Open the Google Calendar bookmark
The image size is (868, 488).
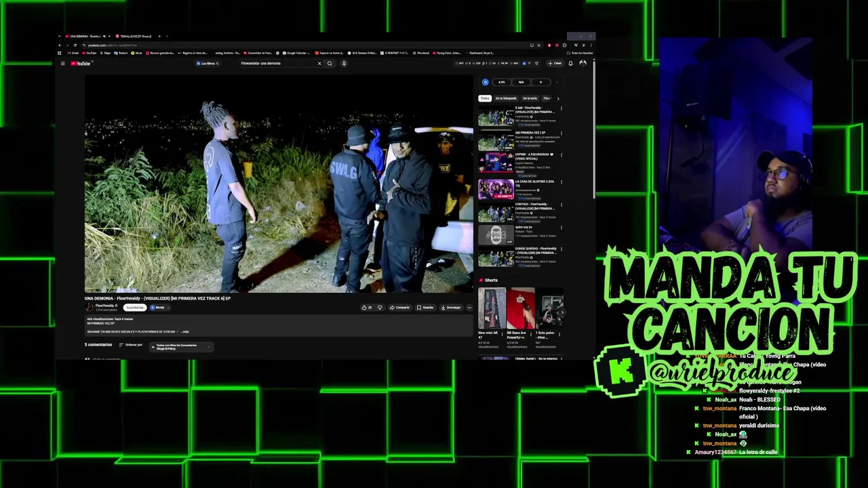tap(296, 53)
